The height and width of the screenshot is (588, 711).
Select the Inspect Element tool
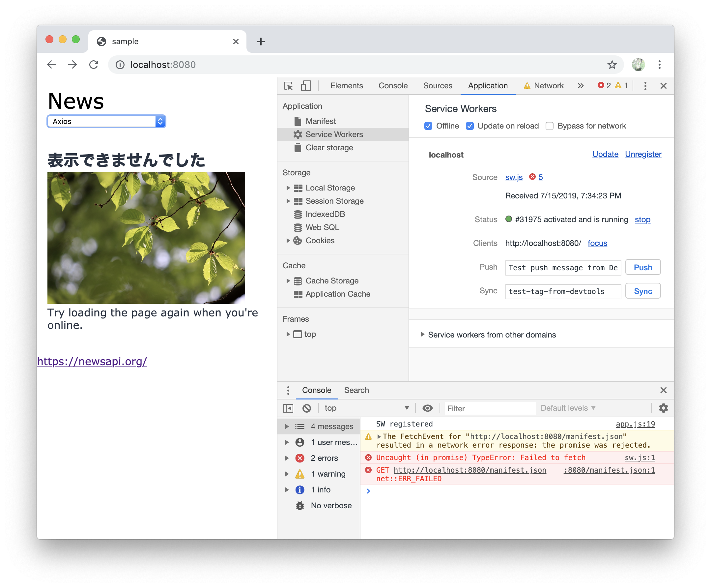point(288,86)
